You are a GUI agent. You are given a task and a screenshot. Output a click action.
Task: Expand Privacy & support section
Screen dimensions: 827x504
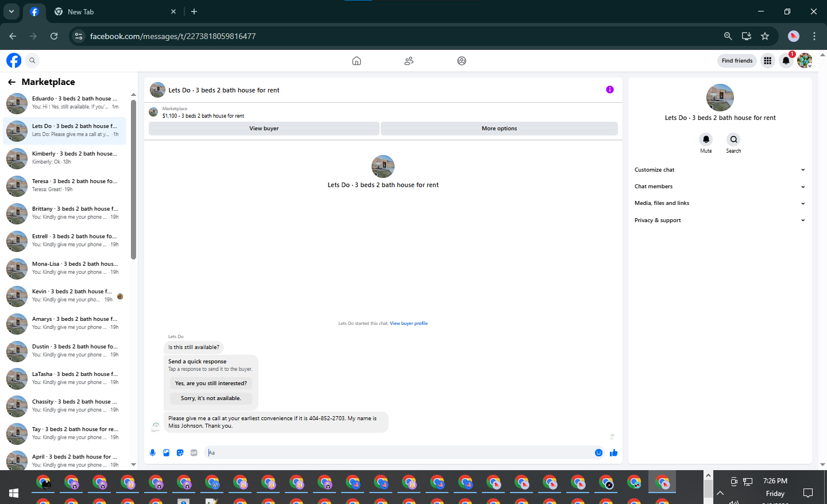pyautogui.click(x=720, y=220)
